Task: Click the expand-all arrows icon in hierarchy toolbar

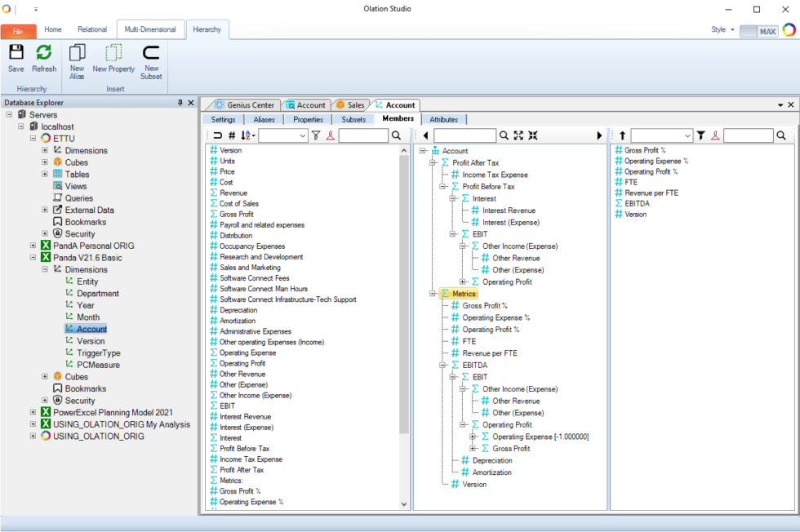Action: [518, 135]
